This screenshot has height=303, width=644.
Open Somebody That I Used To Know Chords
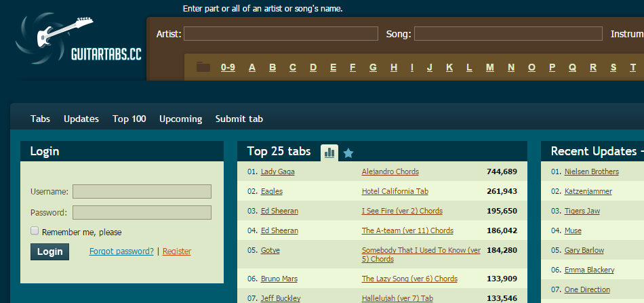pyautogui.click(x=421, y=255)
